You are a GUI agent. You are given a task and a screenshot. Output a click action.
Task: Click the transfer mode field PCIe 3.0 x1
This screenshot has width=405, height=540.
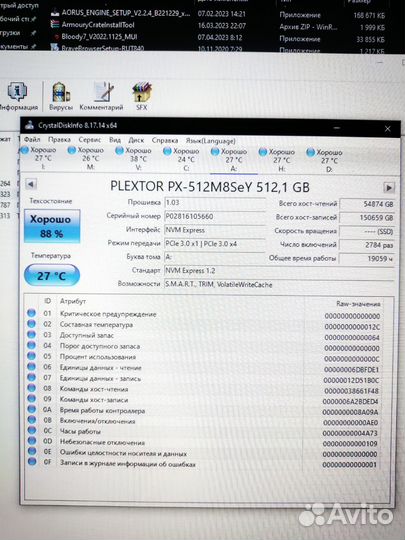coord(215,243)
